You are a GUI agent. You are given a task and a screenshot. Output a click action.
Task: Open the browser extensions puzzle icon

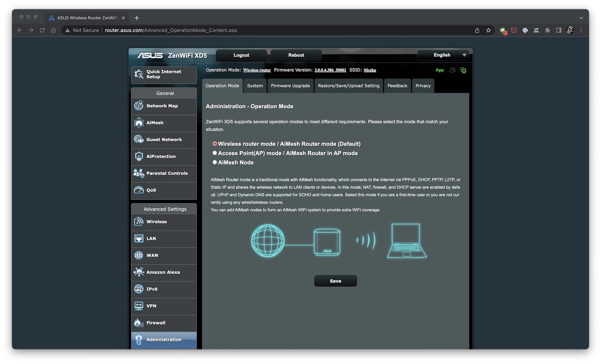click(x=547, y=30)
